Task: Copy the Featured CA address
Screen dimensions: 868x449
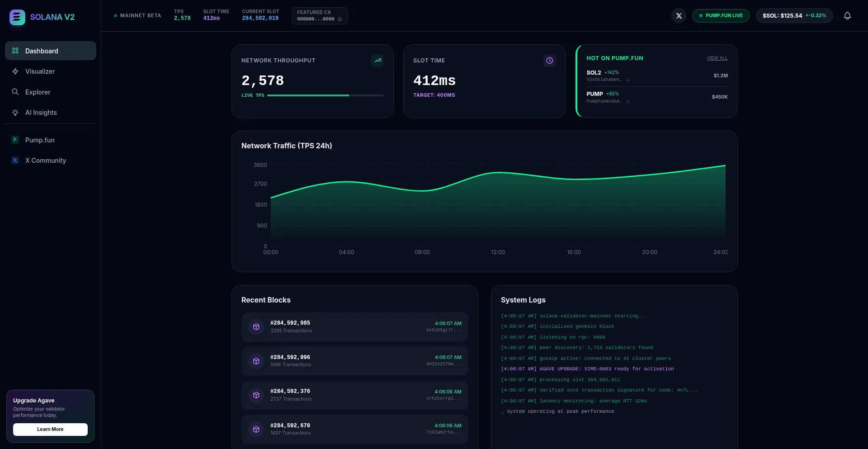Action: point(340,19)
